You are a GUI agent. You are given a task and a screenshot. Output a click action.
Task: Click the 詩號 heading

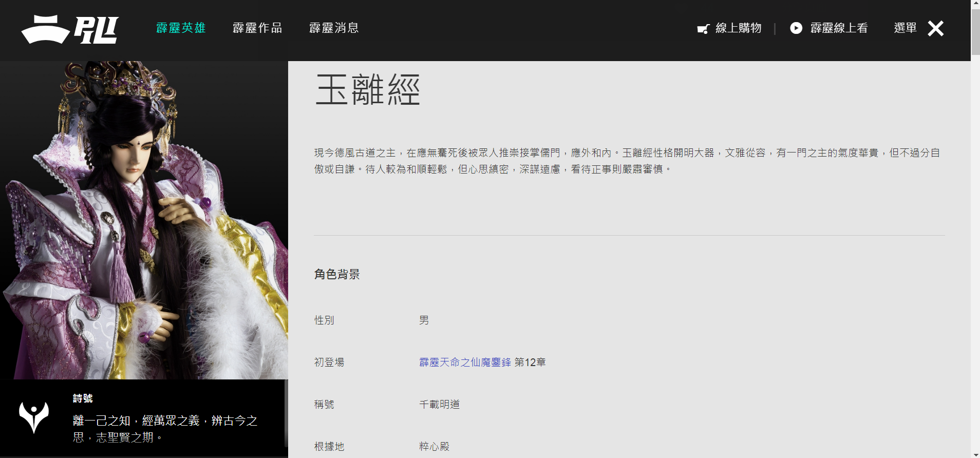pos(83,398)
